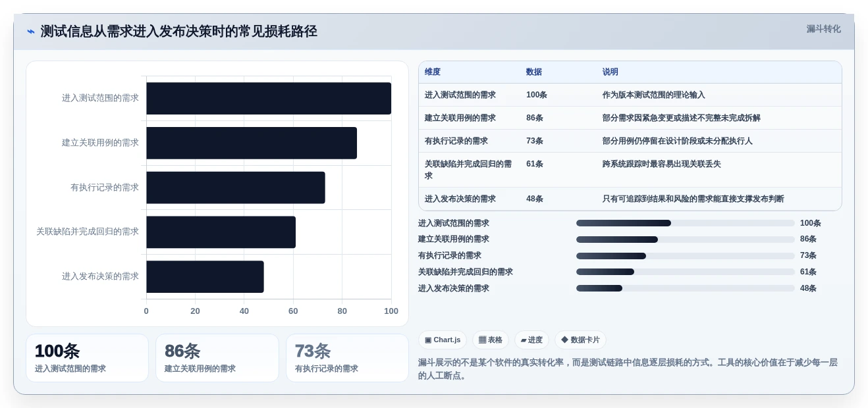The image size is (868, 408).
Task: Click the chart axis label 进入发布决策的需求
Action: 100,276
